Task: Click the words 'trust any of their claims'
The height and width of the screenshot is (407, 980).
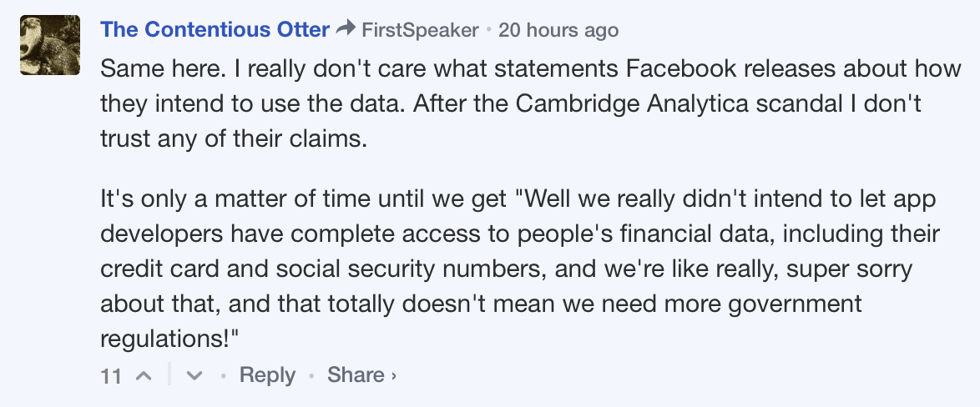Action: pyautogui.click(x=234, y=138)
